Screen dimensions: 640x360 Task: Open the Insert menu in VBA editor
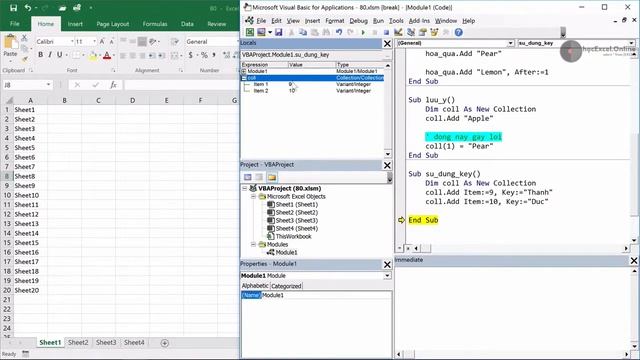point(312,20)
